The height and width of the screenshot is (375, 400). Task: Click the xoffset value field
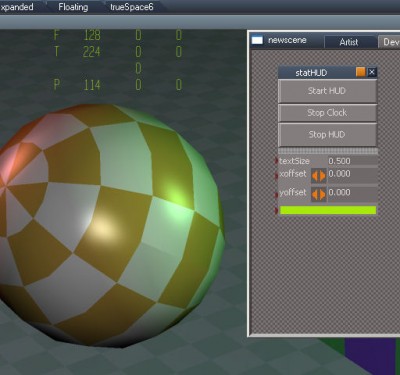(353, 175)
